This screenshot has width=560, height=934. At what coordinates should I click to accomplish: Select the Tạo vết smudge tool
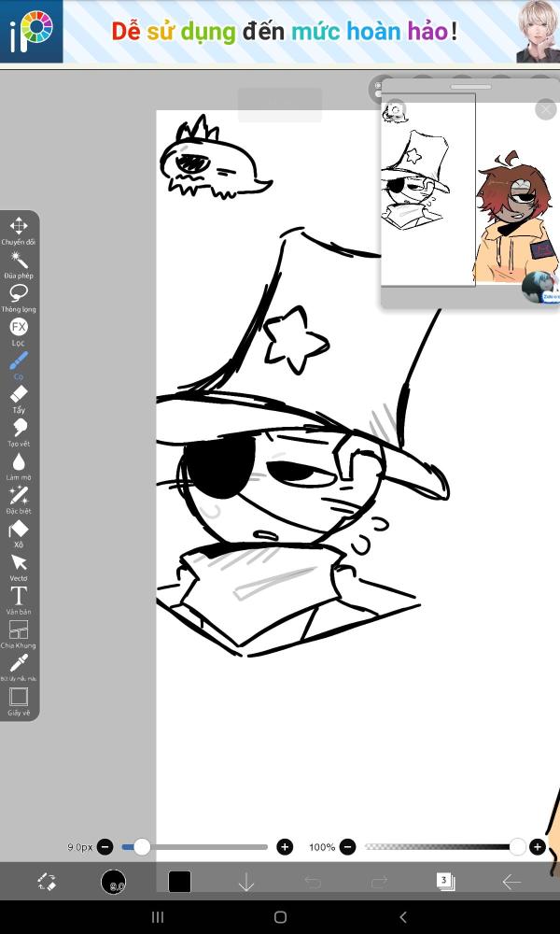(x=19, y=432)
